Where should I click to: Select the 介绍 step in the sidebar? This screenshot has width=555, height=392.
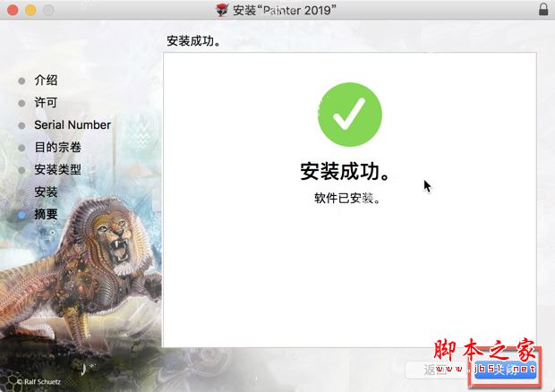[46, 80]
